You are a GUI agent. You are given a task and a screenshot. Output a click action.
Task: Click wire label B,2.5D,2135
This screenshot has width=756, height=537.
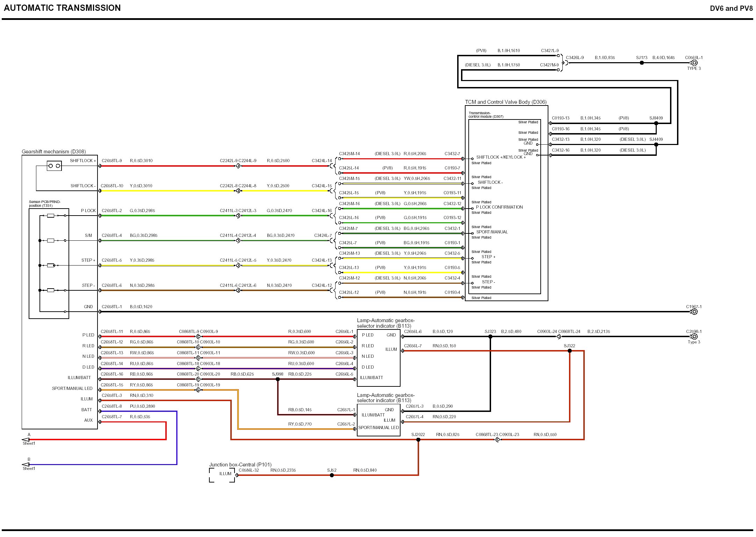pyautogui.click(x=599, y=332)
